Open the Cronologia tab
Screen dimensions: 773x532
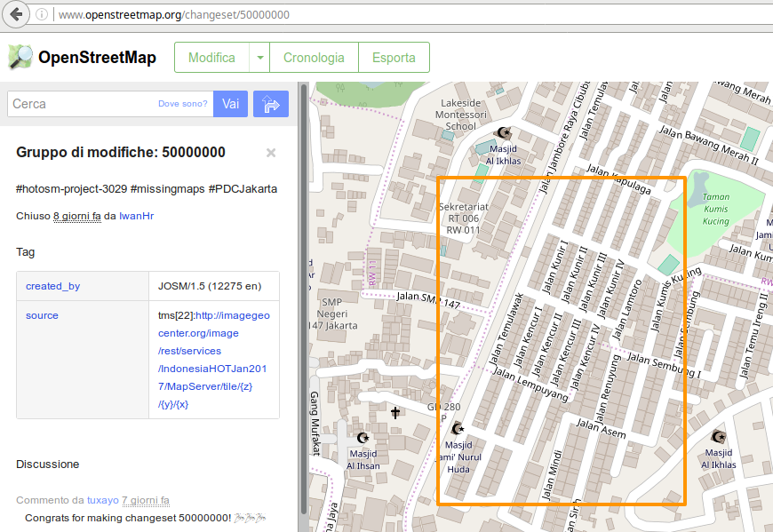pyautogui.click(x=314, y=58)
